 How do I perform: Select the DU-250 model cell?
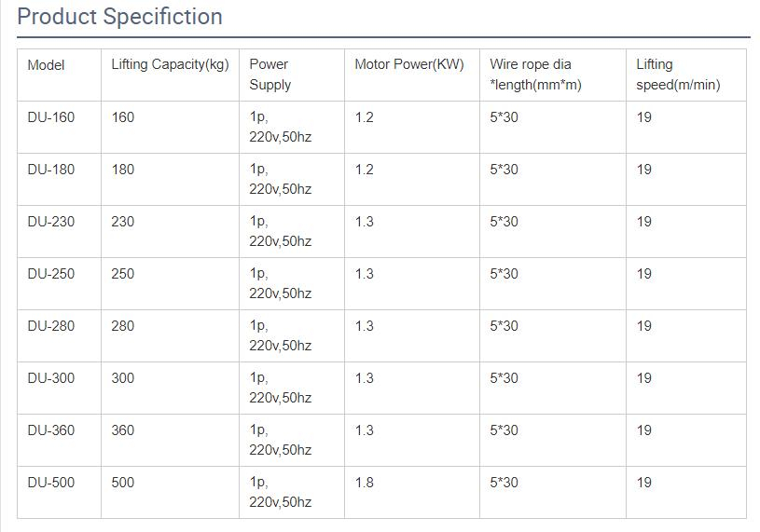[x=51, y=274]
